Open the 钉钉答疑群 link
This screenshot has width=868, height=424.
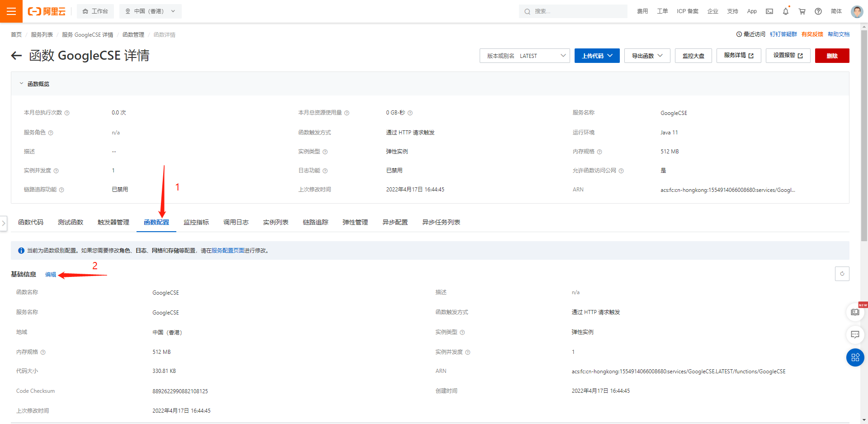coord(783,34)
